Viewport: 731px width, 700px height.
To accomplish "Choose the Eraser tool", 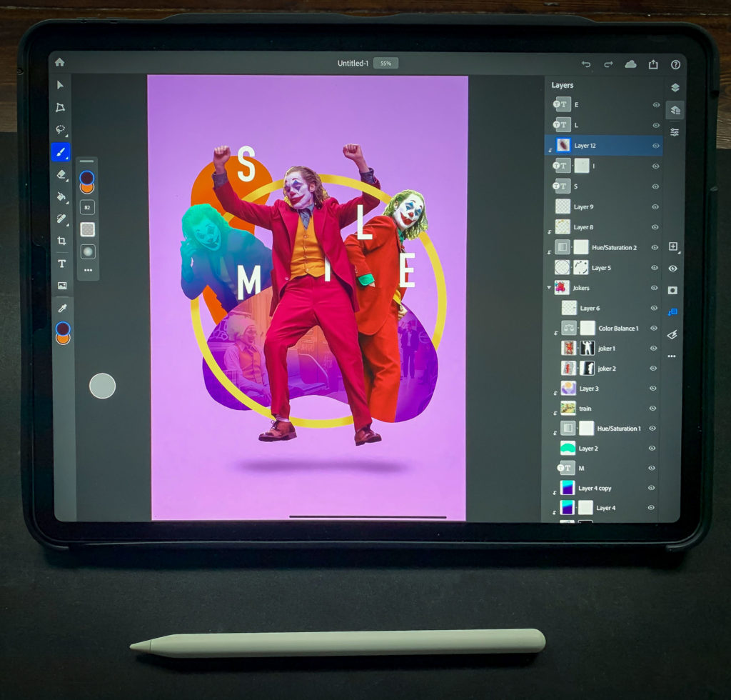I will coord(61,174).
